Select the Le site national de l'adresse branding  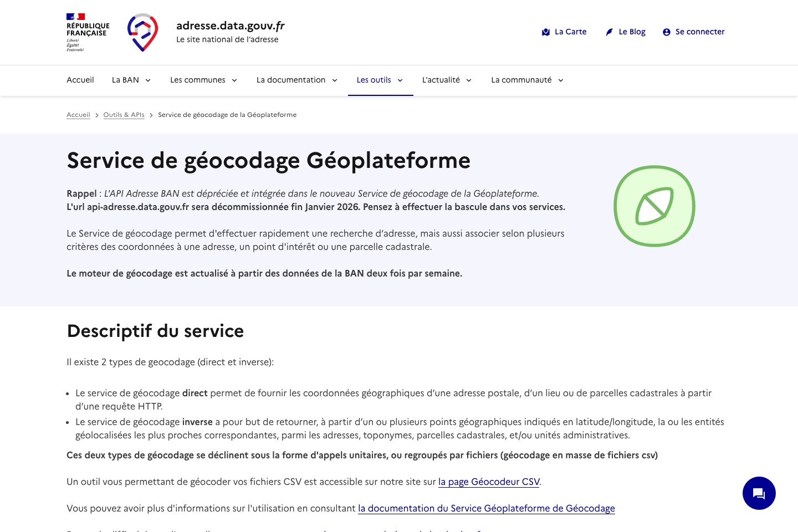click(x=228, y=39)
